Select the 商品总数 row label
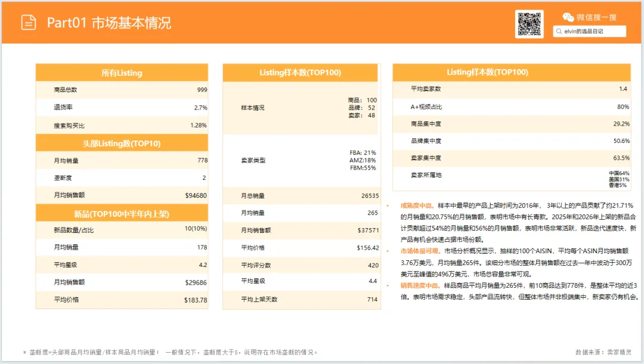 click(x=66, y=89)
